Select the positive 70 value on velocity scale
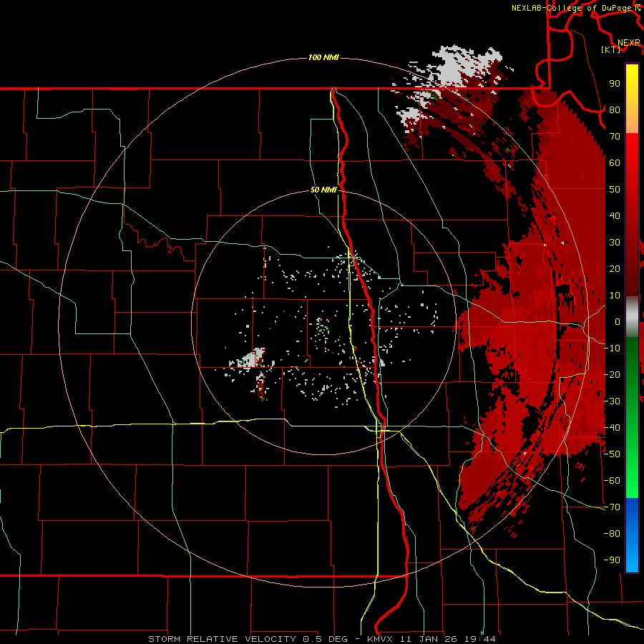The height and width of the screenshot is (644, 644). tap(615, 137)
